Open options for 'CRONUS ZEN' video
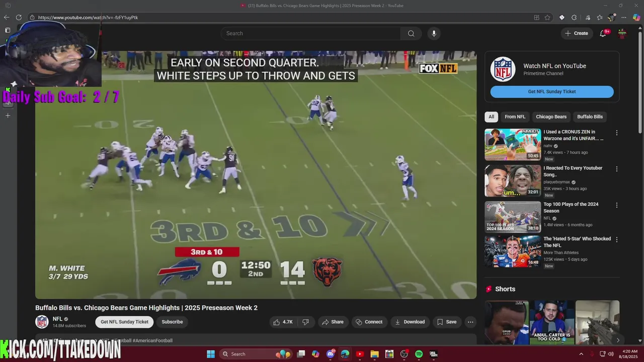Screen dimensions: 644x362 [x=617, y=133]
